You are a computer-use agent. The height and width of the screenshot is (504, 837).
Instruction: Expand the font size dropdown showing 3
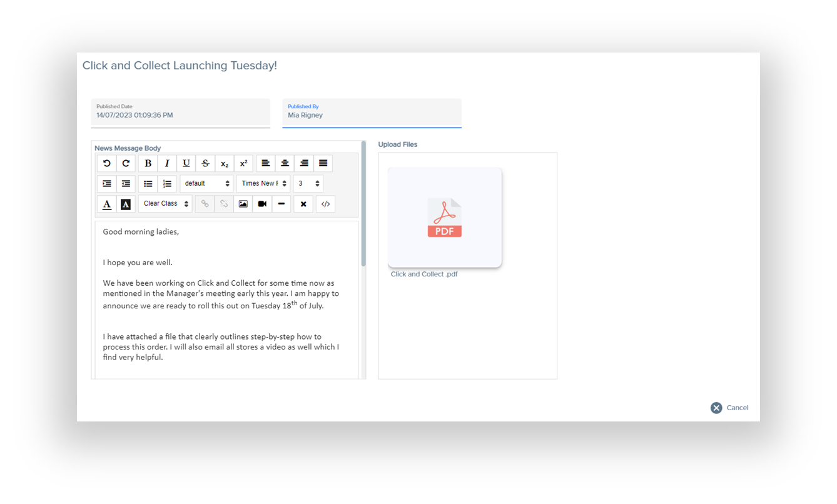(308, 184)
